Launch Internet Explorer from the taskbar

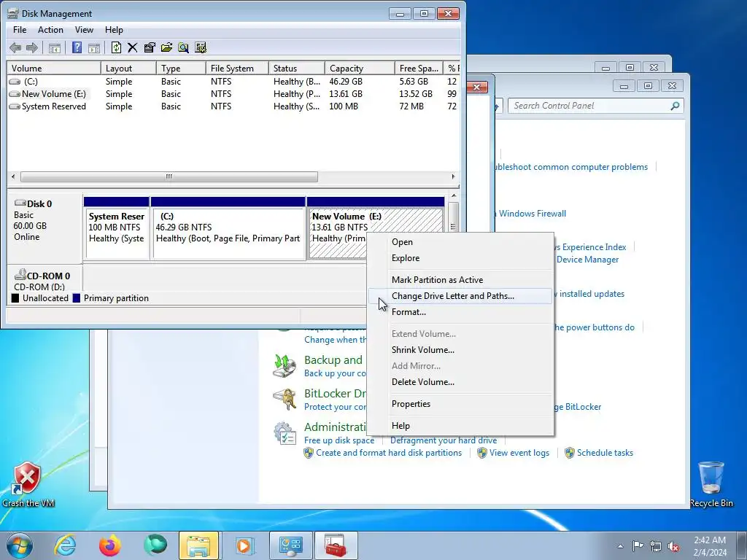(65, 545)
